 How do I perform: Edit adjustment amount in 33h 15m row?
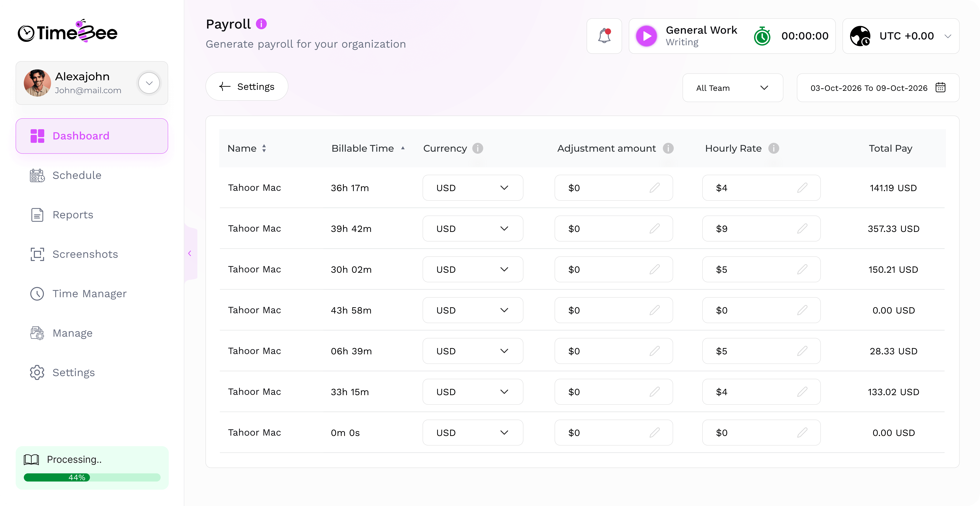click(654, 392)
